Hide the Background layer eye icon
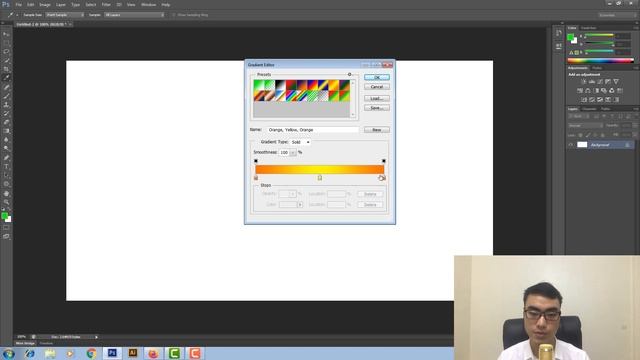 (571, 145)
